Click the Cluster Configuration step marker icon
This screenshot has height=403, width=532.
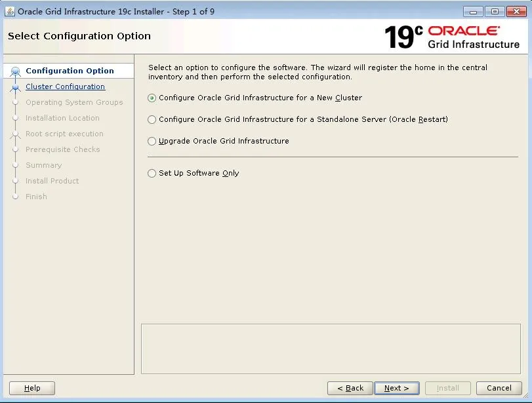pyautogui.click(x=15, y=87)
